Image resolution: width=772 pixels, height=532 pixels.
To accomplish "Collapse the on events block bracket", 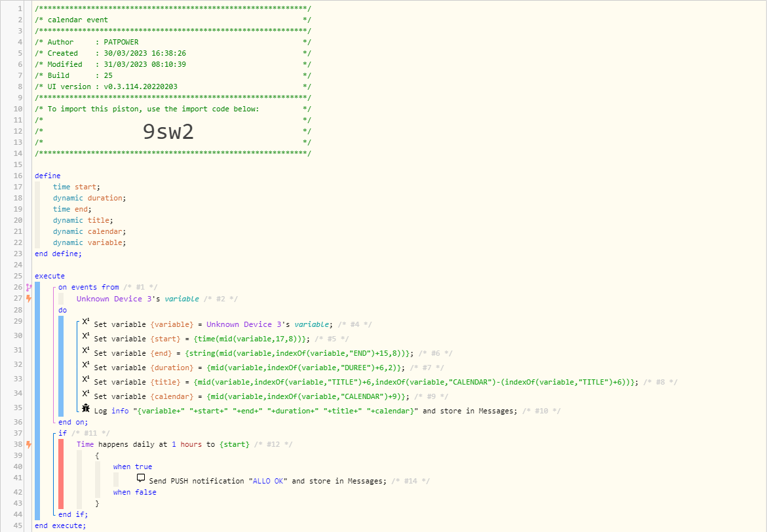I will coord(54,286).
